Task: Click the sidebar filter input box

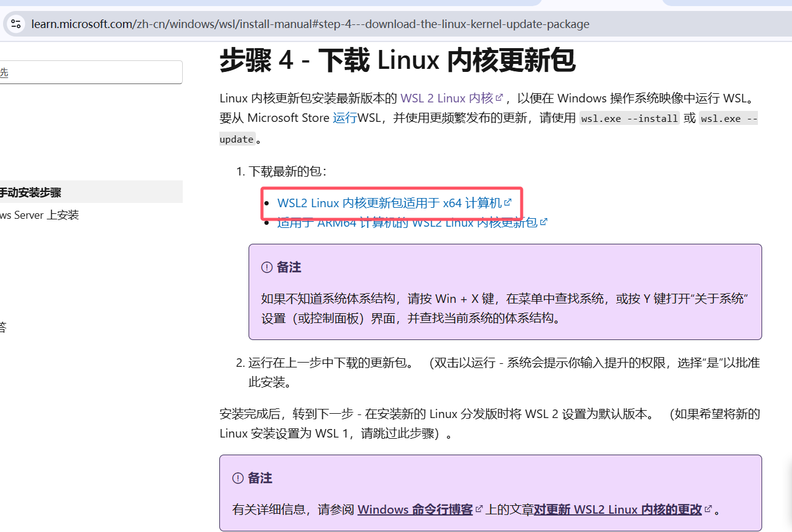Action: coord(90,73)
